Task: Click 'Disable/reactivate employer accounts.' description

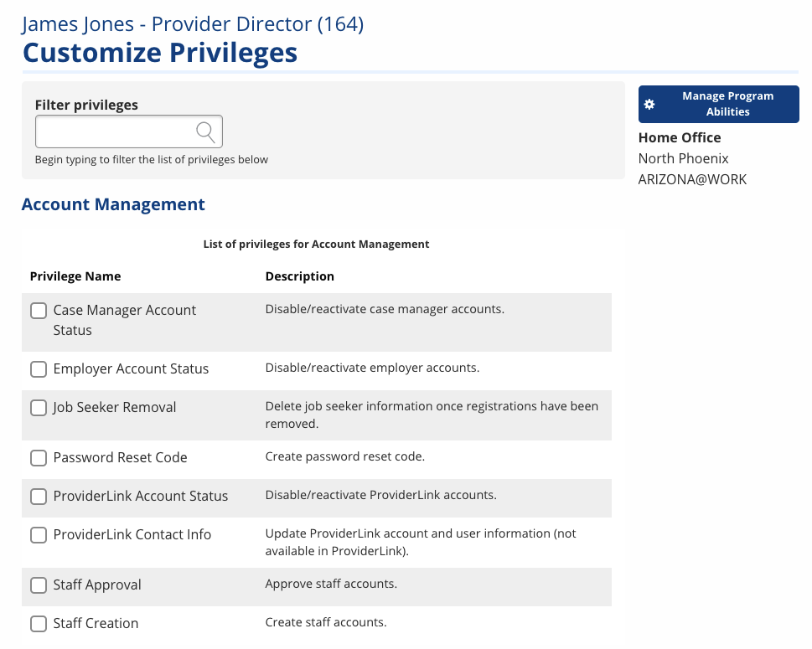Action: 372,368
